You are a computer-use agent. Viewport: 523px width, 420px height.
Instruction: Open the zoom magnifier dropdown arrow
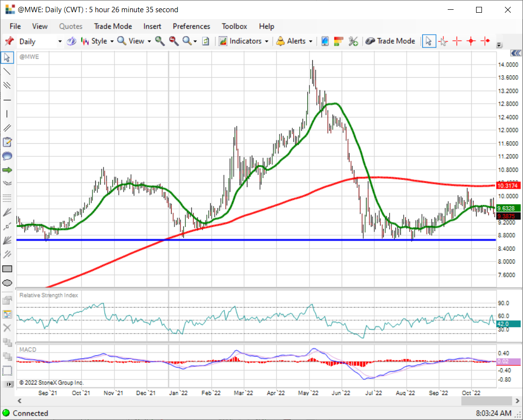pyautogui.click(x=195, y=42)
